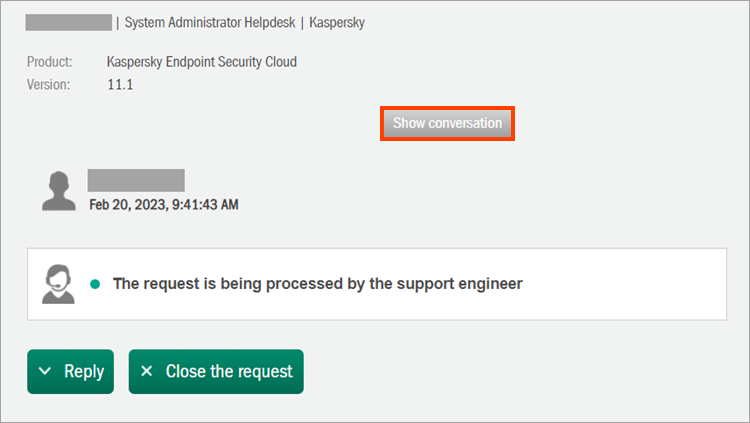Screen dimensions: 750x423
Task: Click the Version field label
Action: [48, 85]
